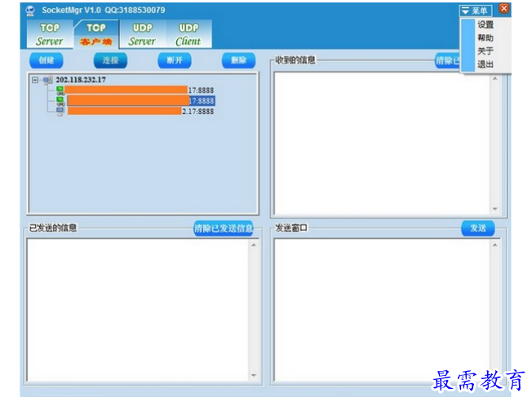Select the connection ending 2.17:8888
This screenshot has width=532, height=406.
[140, 111]
